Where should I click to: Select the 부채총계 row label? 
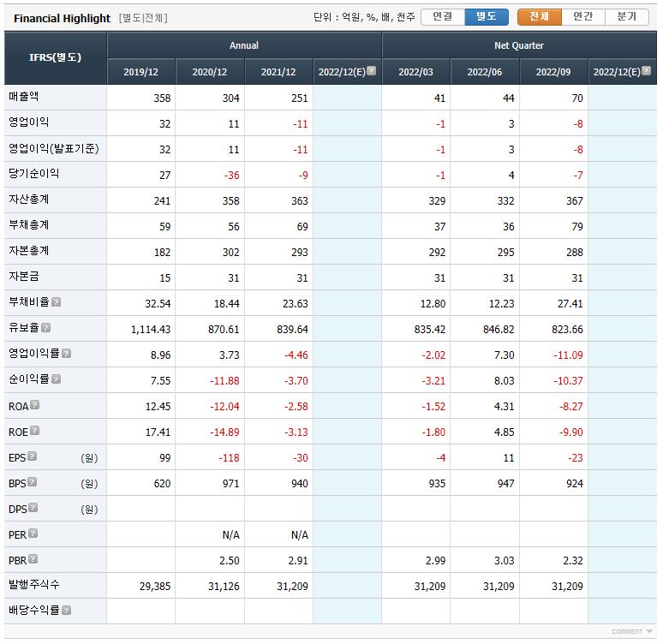click(x=29, y=225)
